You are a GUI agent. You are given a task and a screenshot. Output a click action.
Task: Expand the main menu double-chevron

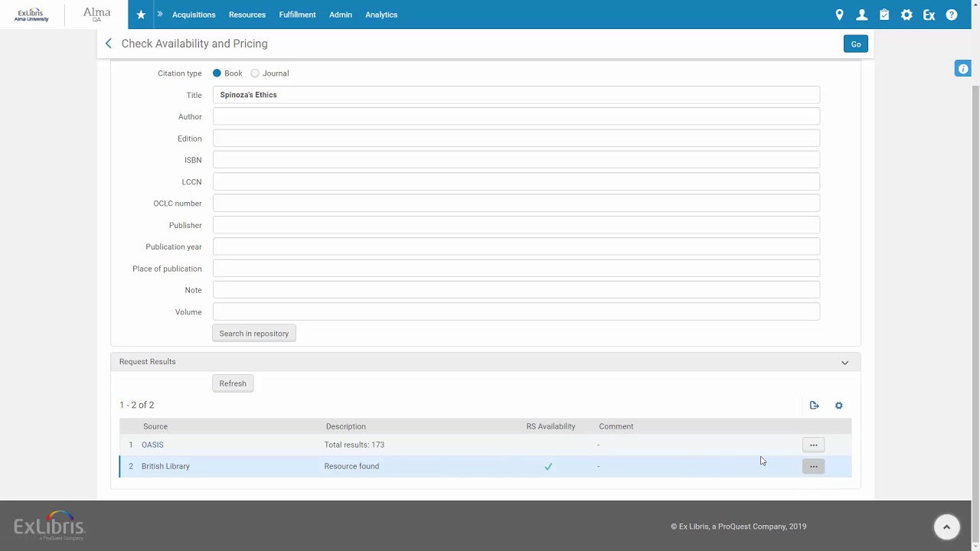pos(160,15)
